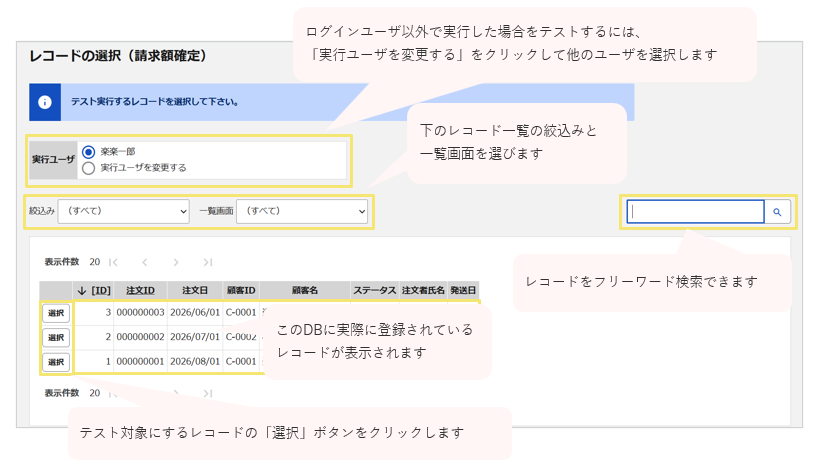Image resolution: width=823 pixels, height=468 pixels.
Task: Click the magnifier search icon button
Action: point(777,212)
